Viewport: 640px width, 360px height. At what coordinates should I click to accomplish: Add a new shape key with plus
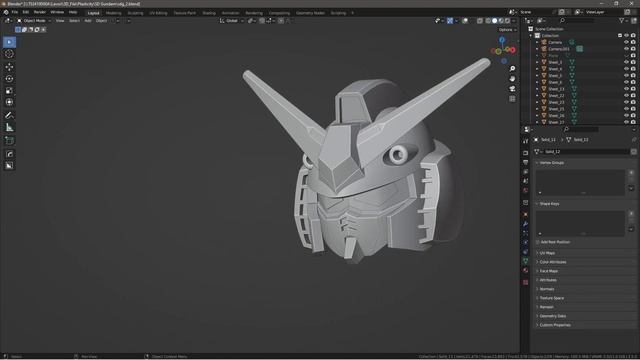(631, 213)
